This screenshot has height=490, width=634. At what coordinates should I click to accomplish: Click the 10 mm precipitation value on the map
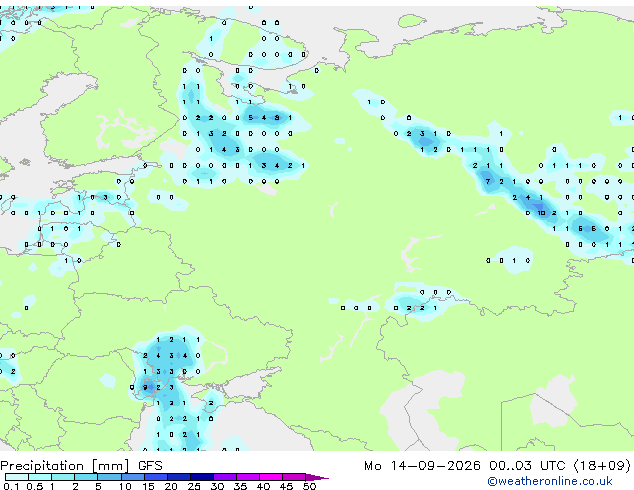[x=541, y=213]
